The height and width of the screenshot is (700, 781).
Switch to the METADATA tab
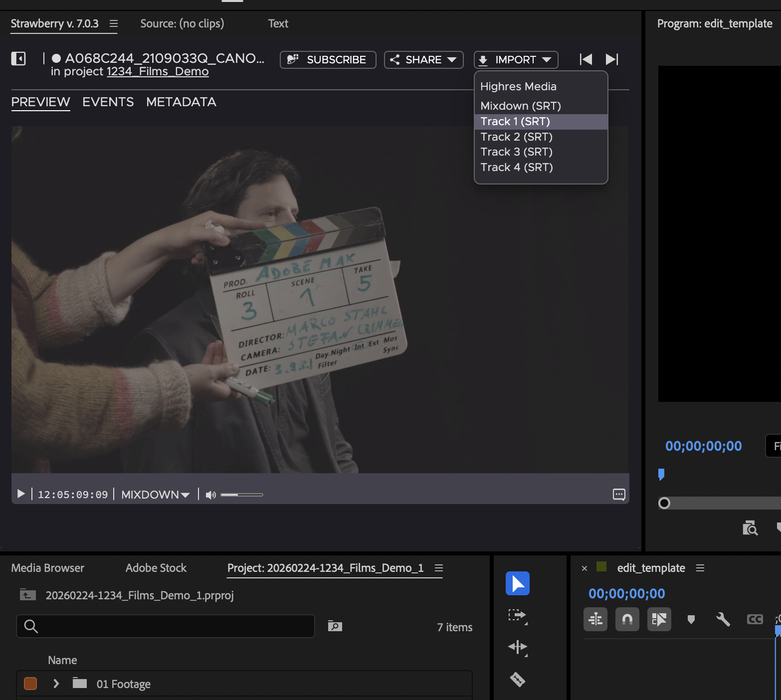(x=181, y=102)
